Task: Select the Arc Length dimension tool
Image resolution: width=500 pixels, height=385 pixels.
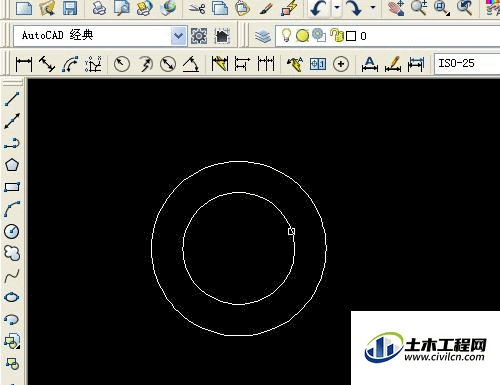Action: tap(70, 64)
